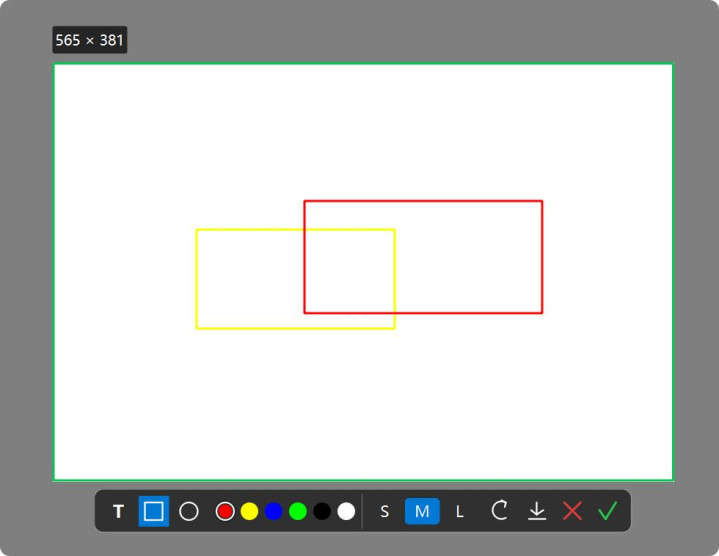Choose the blue color swatch
Screen dimensions: 719x556
273,511
